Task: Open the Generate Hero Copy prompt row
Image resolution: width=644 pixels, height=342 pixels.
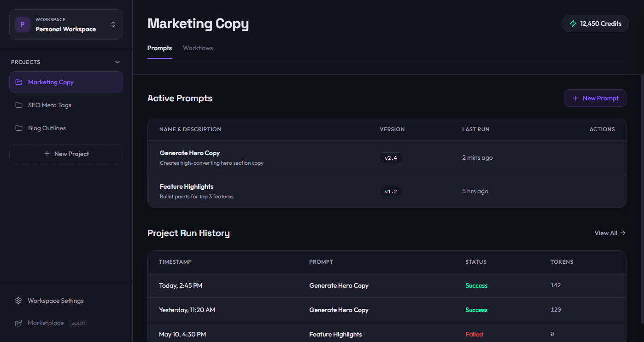Action: 387,157
